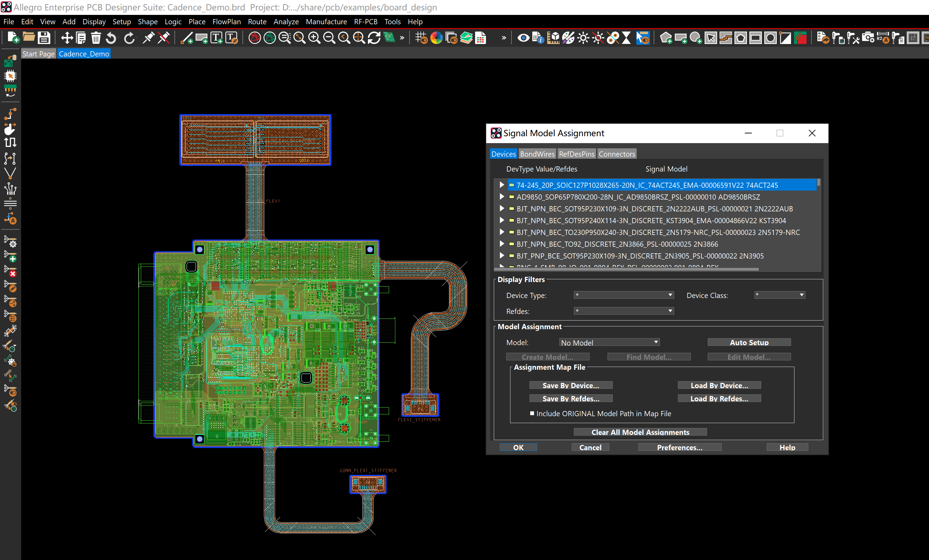This screenshot has width=929, height=560.
Task: Select the Move tool icon
Action: tap(67, 38)
